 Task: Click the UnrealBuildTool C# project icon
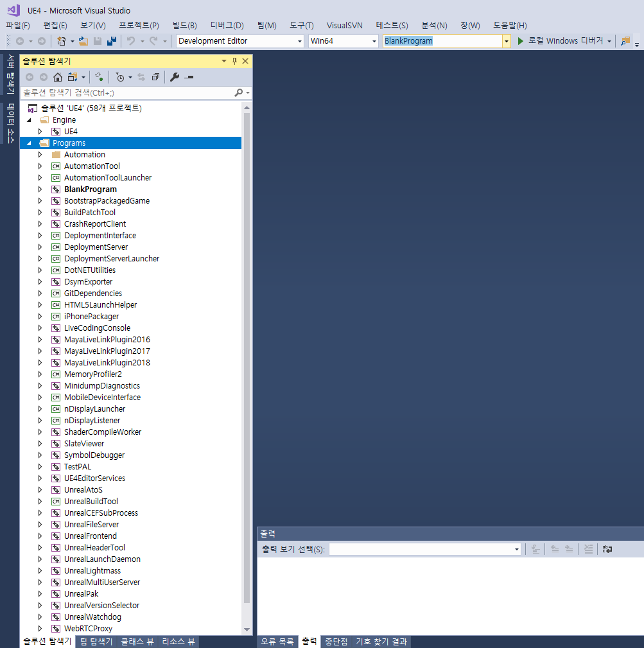tap(56, 502)
